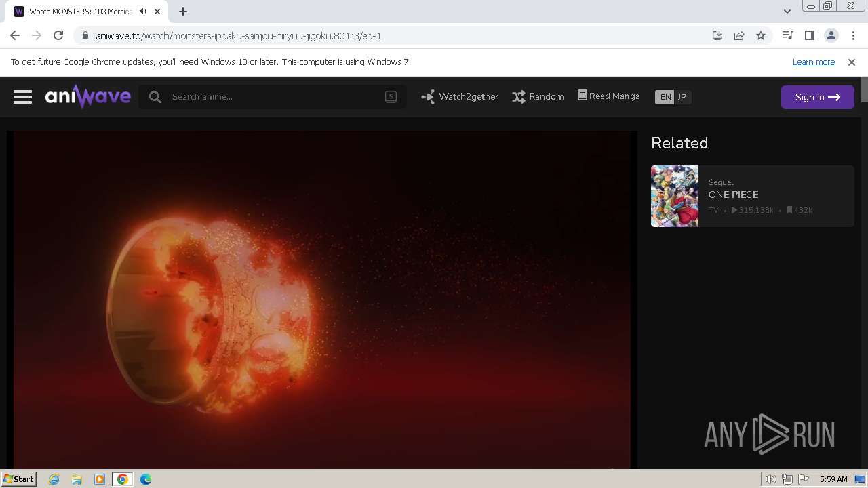This screenshot has height=488, width=868.
Task: Click the Show desktop button
Action: (861, 479)
